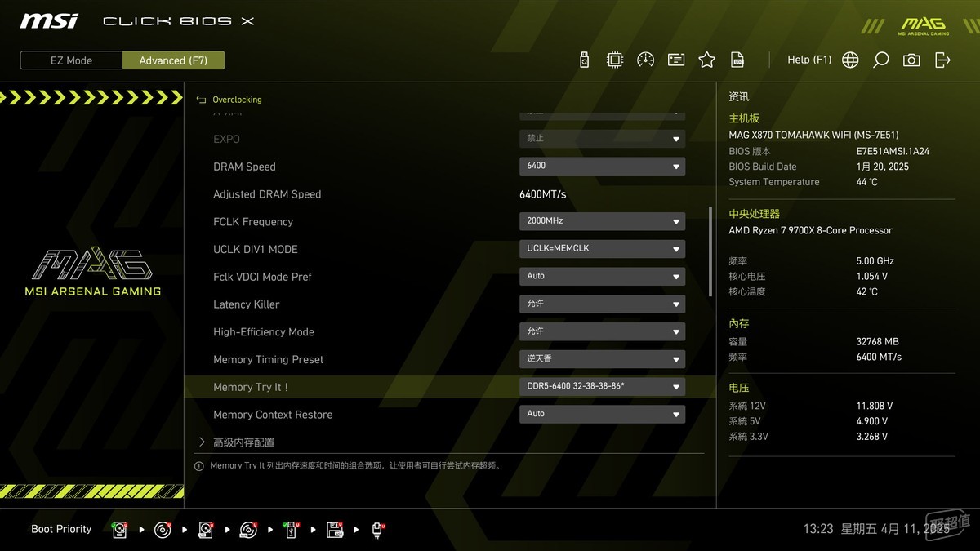Open the search magnifier icon
The image size is (980, 551).
(880, 60)
